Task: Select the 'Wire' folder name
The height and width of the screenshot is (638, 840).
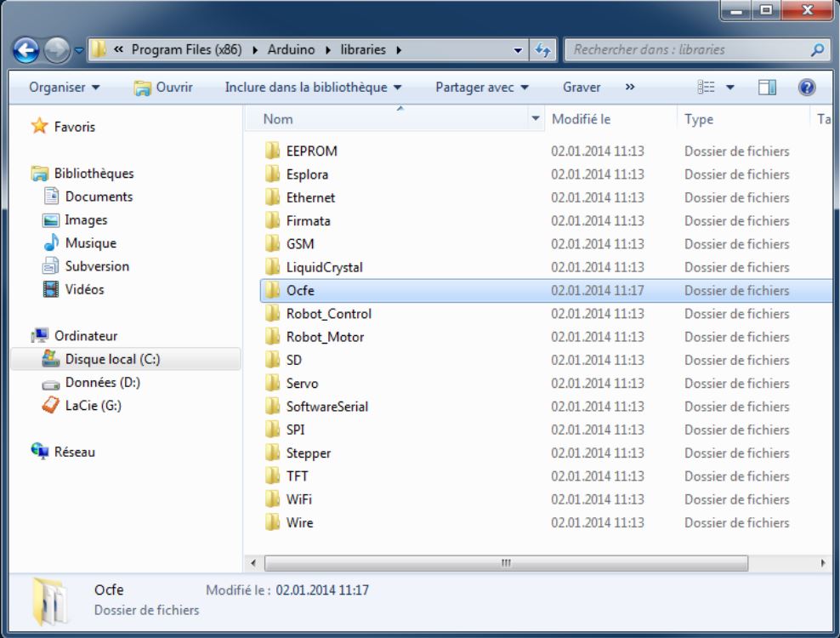Action: coord(299,522)
